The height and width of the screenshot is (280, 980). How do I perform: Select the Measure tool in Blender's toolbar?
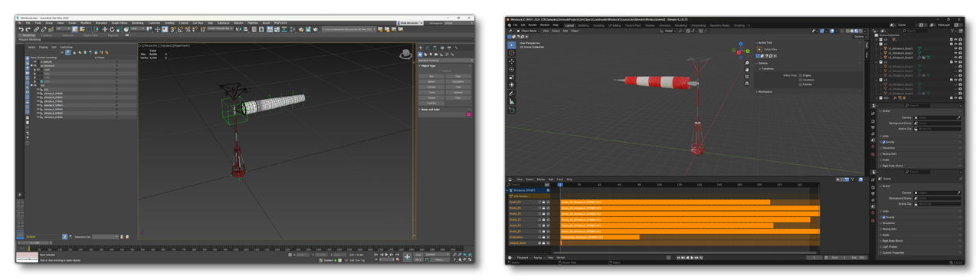(x=512, y=101)
